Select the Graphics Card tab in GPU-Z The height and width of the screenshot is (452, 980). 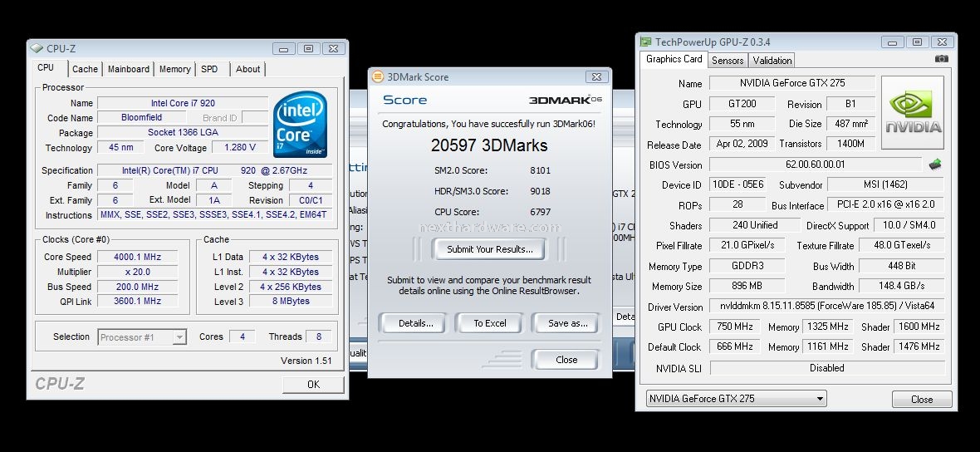pos(674,59)
